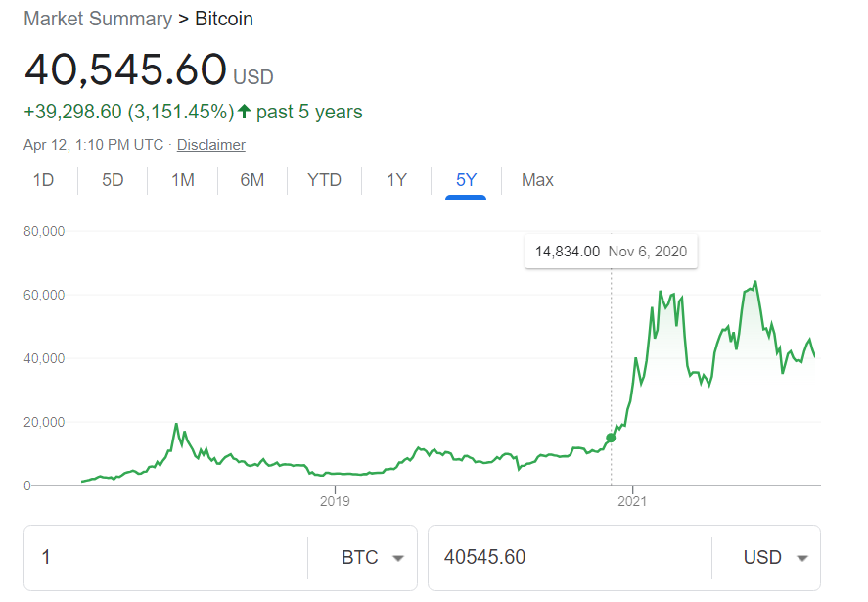Image resolution: width=868 pixels, height=602 pixels.
Task: Select the 1Y time range tab
Action: pos(396,180)
